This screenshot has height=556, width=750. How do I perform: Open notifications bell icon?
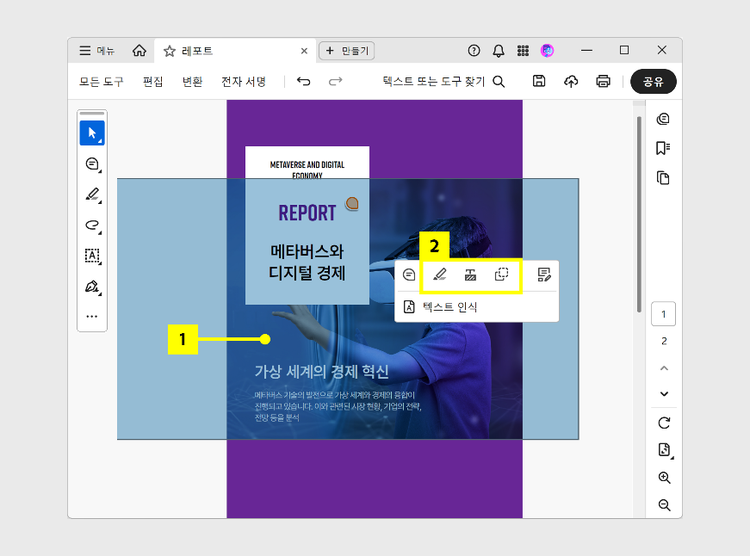(498, 50)
